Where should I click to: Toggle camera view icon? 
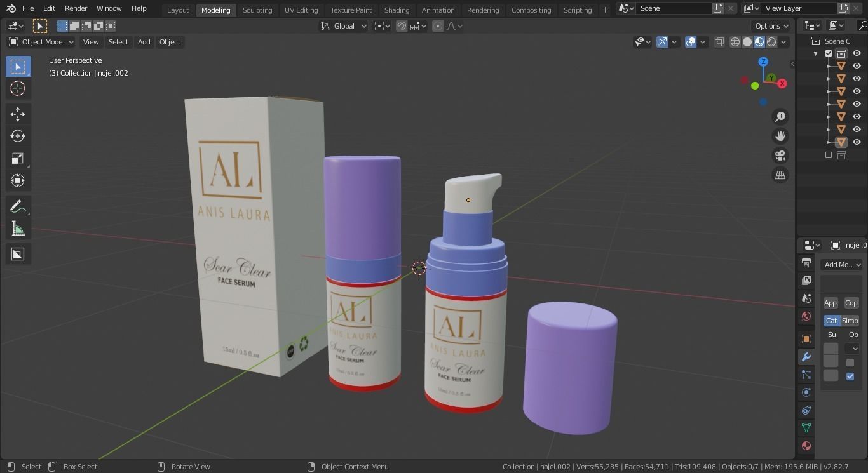tap(780, 156)
